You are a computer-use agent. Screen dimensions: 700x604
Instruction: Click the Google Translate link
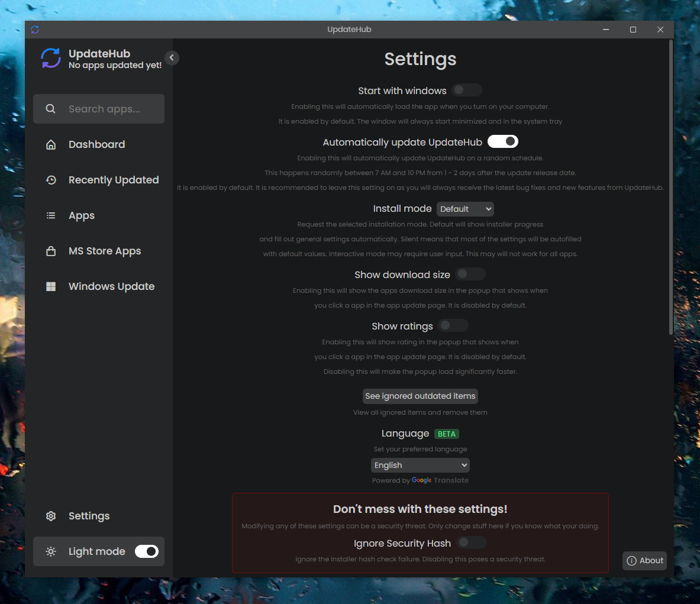tap(440, 480)
